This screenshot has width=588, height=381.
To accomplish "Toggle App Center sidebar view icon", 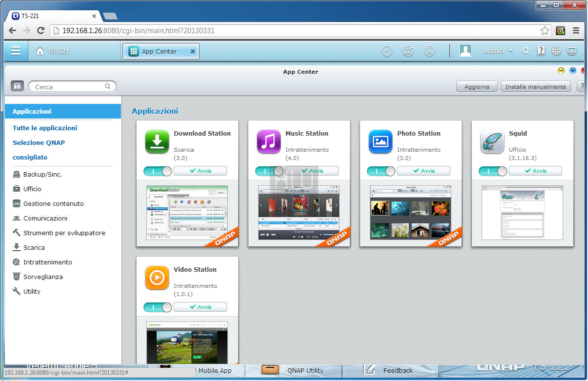I will (17, 86).
